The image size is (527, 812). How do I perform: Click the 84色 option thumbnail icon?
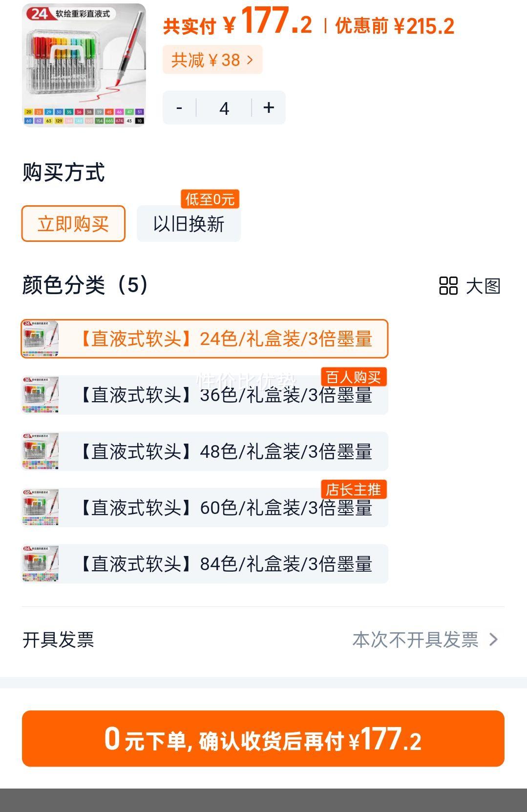point(41,564)
